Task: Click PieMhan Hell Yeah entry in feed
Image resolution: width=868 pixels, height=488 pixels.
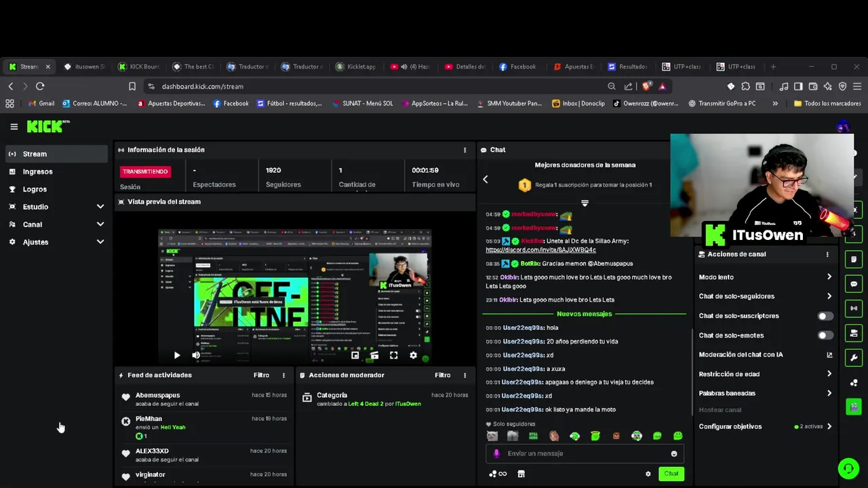Action: coord(203,427)
